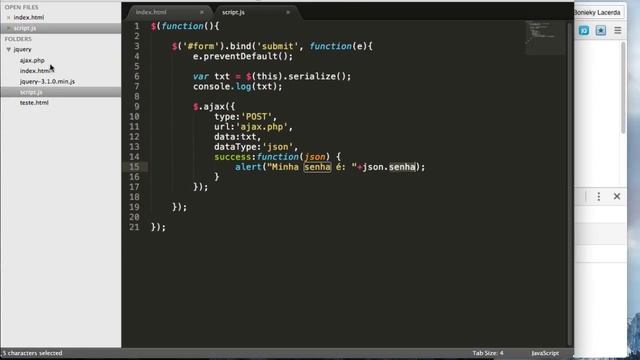Open index.html from Open Files
640x360 pixels.
(x=29, y=18)
